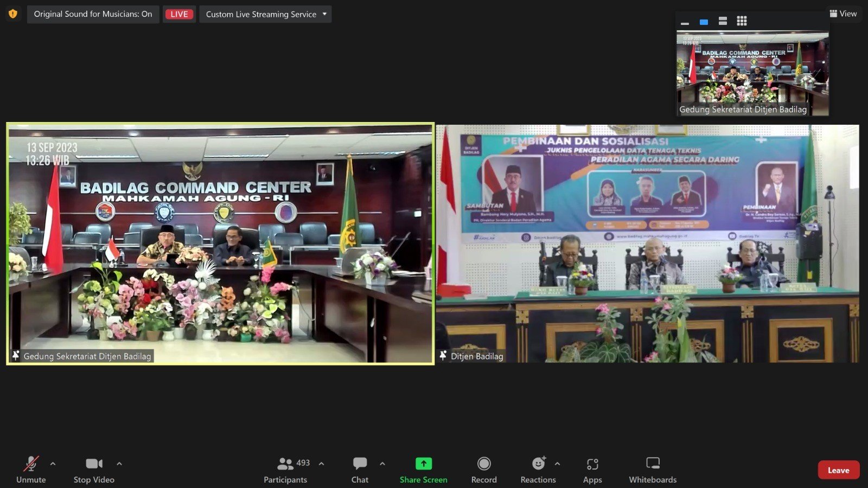
Task: Open the View layout menu
Action: [843, 14]
